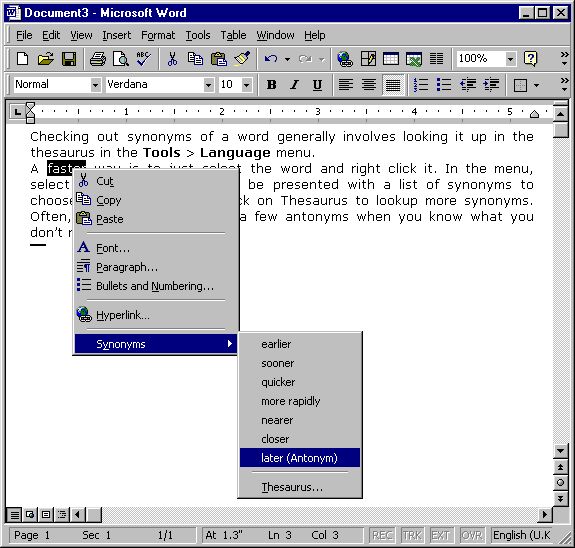Toggle Italic formatting
This screenshot has height=548, width=575.
pyautogui.click(x=294, y=85)
